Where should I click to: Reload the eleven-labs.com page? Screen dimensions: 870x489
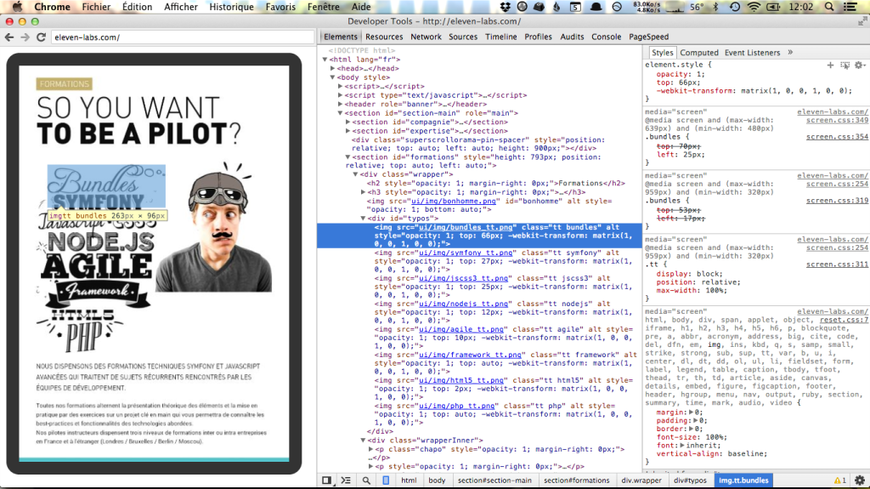pyautogui.click(x=41, y=37)
